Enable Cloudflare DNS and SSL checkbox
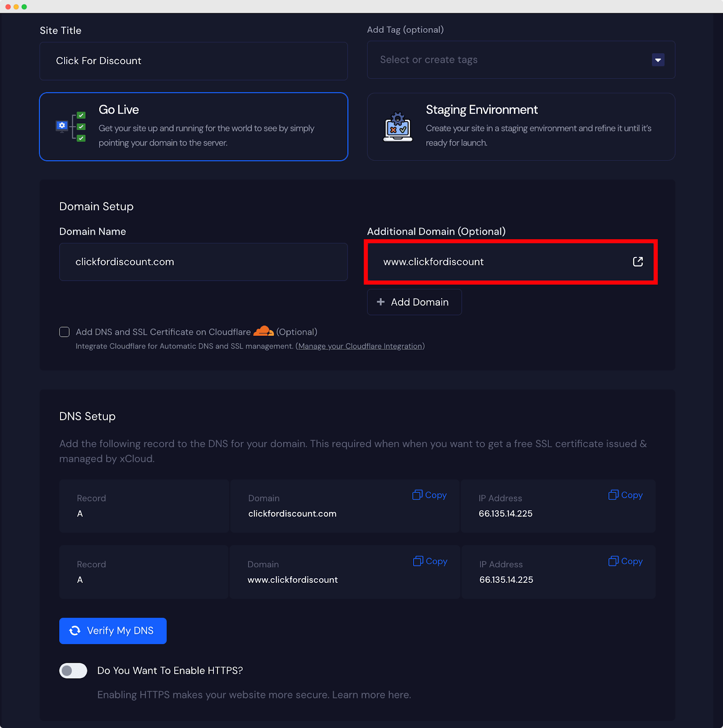Screen dimensions: 723x728 [x=65, y=332]
